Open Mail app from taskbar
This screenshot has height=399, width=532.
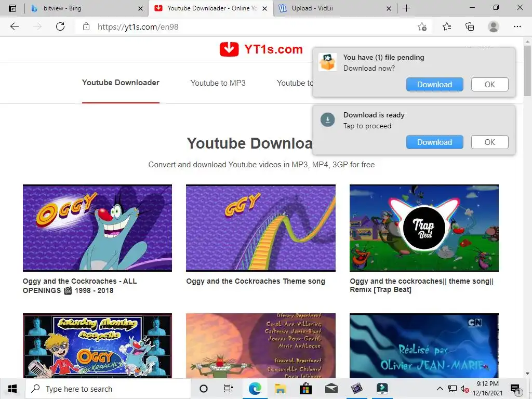tap(331, 389)
